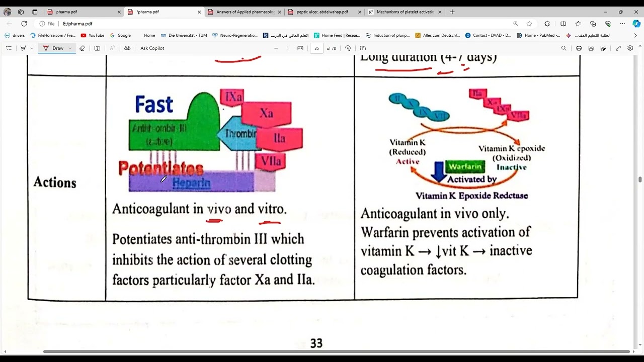Click the page number field showing 35
644x362 pixels.
[x=316, y=48]
